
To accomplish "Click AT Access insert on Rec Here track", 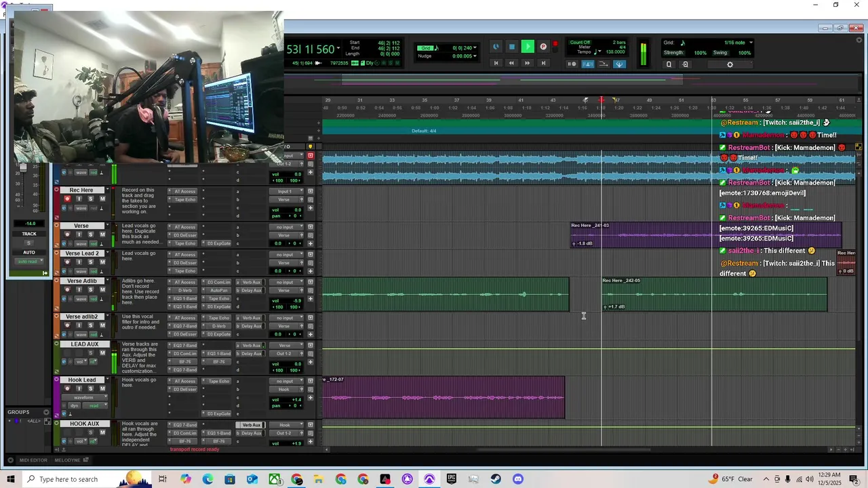I will (x=184, y=191).
